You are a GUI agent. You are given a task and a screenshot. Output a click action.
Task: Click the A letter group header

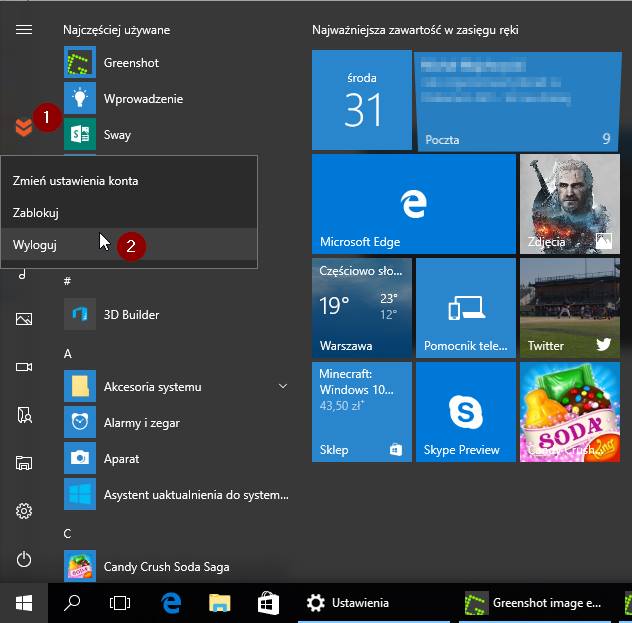pos(68,354)
